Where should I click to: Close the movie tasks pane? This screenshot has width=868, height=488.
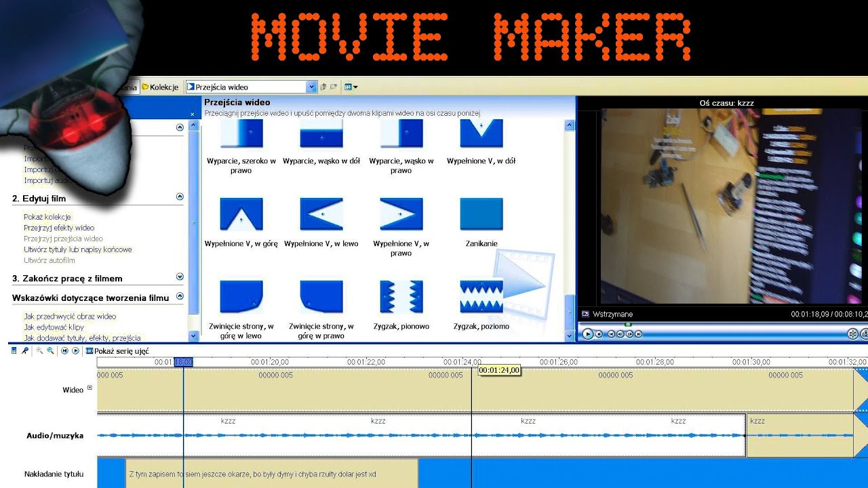tap(192, 114)
